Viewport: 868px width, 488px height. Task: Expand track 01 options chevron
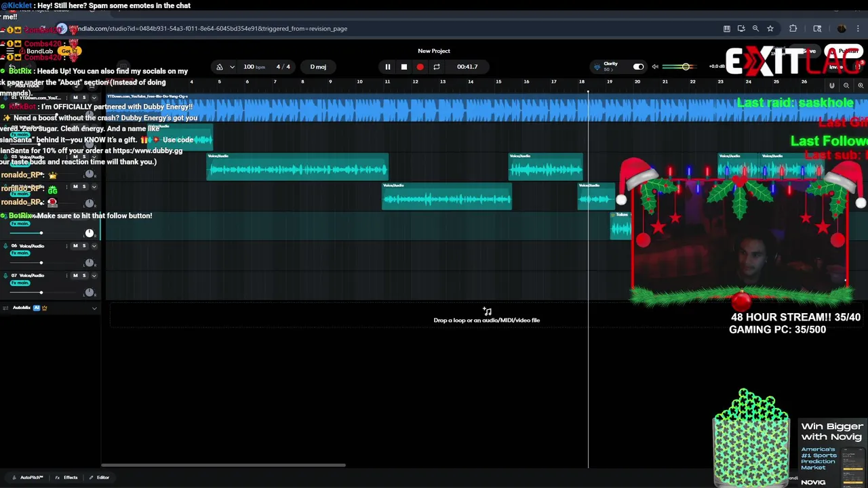94,98
